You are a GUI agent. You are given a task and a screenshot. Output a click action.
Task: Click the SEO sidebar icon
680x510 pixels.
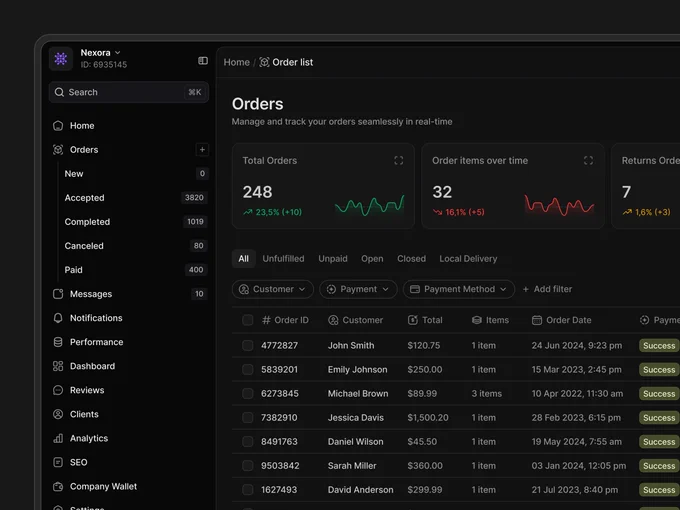tap(58, 462)
